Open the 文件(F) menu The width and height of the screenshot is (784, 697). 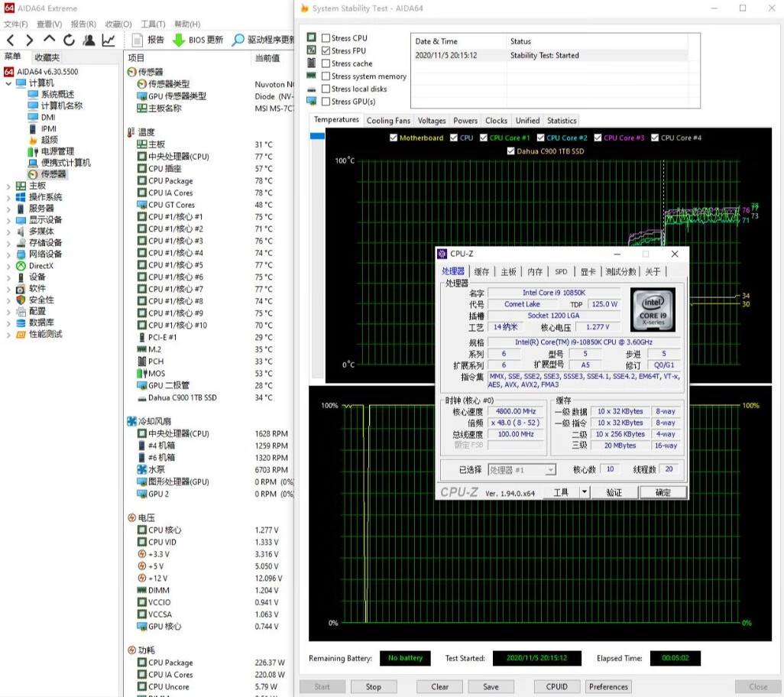[15, 24]
